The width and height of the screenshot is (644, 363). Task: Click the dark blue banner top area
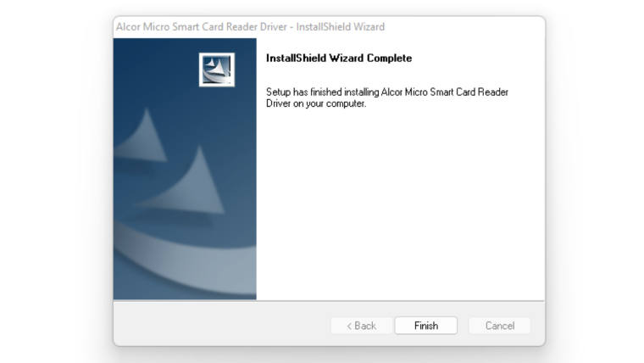pos(156,62)
